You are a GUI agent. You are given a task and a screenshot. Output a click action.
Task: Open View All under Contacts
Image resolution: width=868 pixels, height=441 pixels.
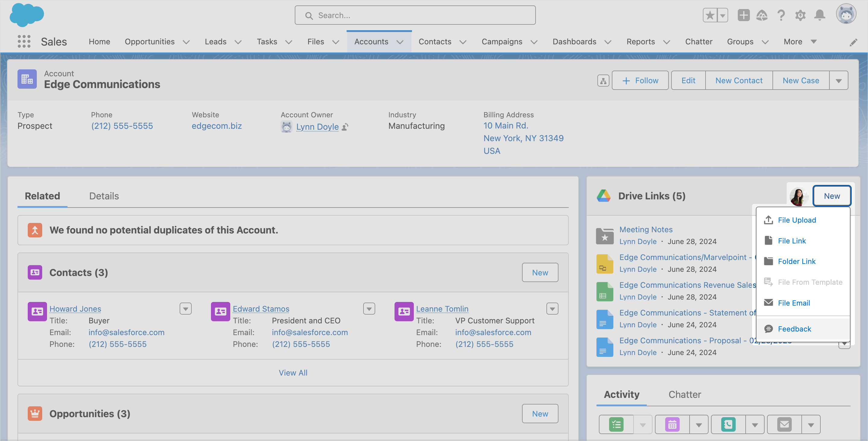coord(293,373)
